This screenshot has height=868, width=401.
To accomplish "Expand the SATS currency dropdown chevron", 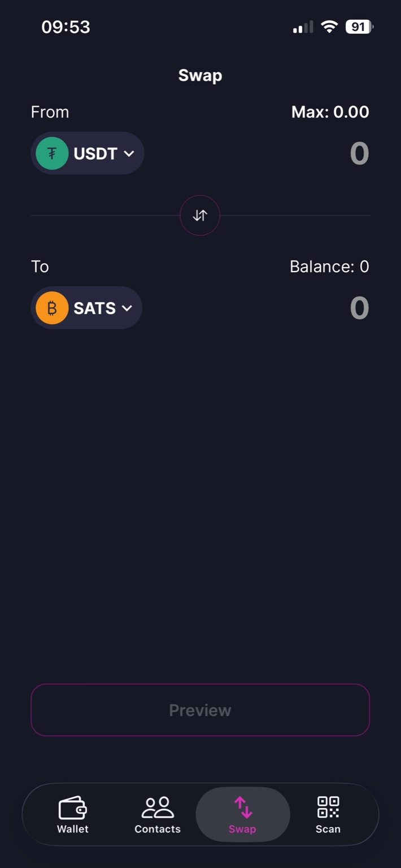I will pos(127,308).
